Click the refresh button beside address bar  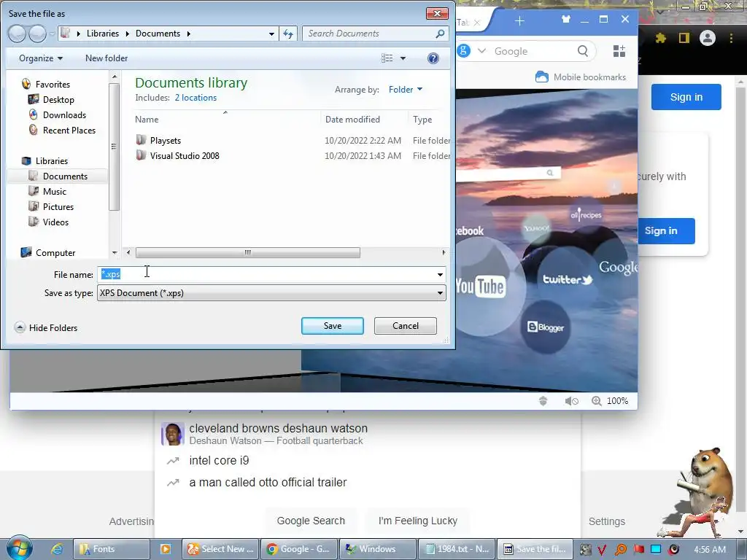click(288, 34)
